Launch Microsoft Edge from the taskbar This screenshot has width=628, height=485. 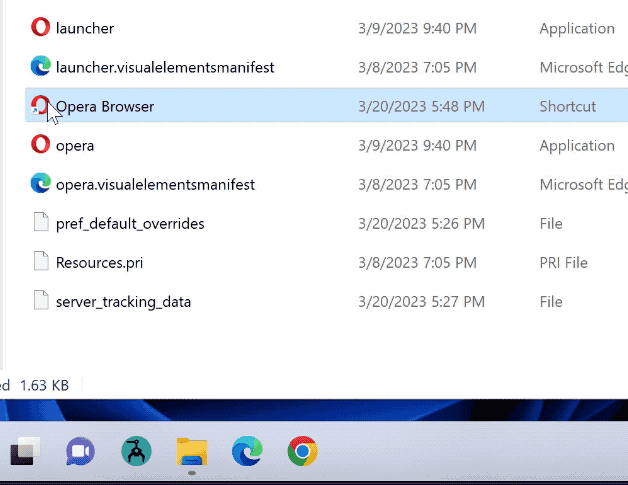point(247,451)
